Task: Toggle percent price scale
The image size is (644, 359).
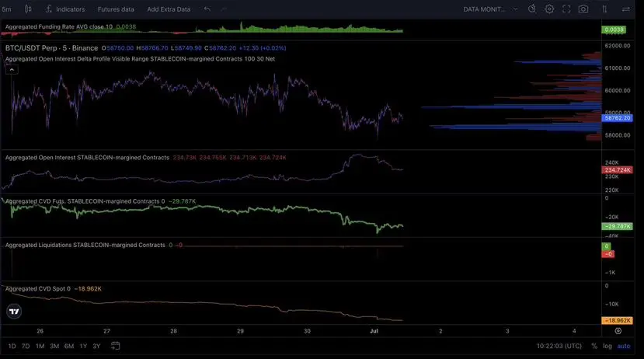Action: 594,346
